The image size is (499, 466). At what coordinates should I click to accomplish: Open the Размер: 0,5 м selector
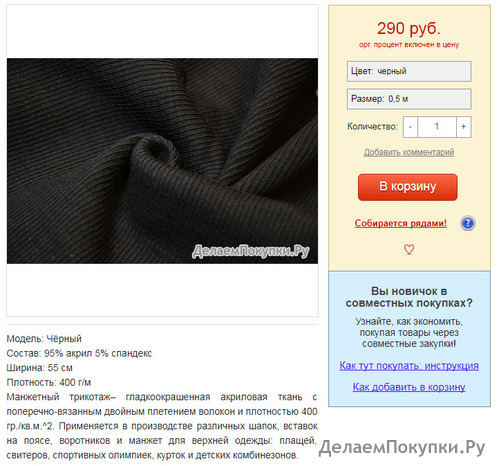click(x=409, y=99)
